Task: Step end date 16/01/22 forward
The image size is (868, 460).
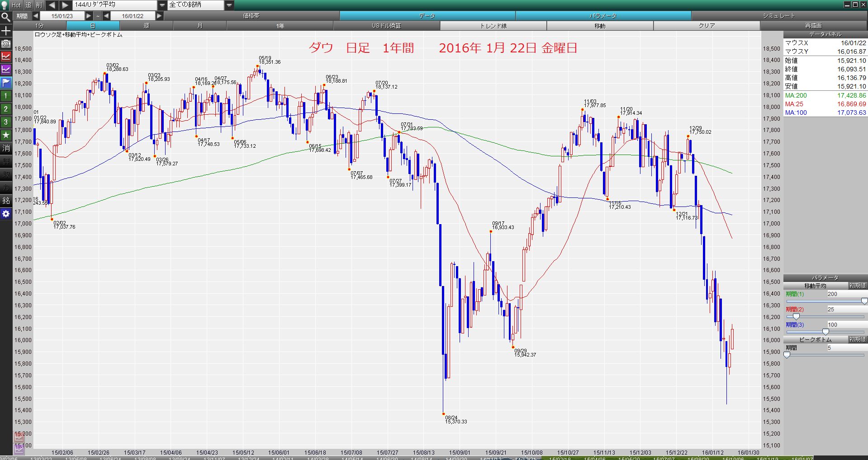Action: pos(159,16)
